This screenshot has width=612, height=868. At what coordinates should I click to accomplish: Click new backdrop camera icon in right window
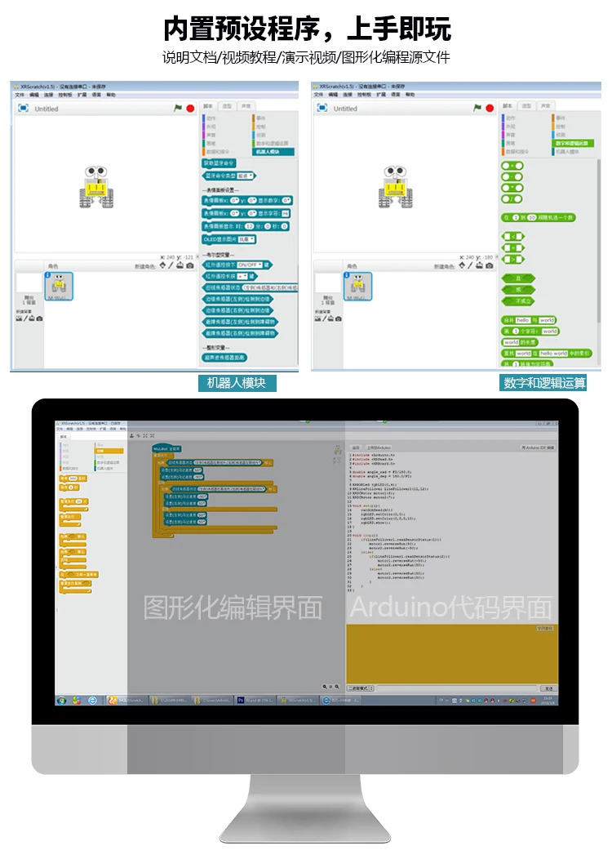point(338,318)
